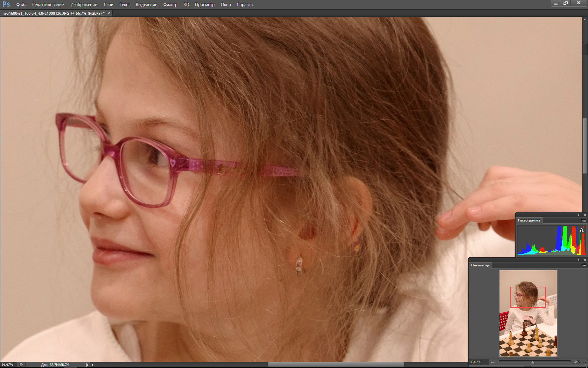Viewport: 588px width, 368px height.
Task: Open the Текст menu
Action: pyautogui.click(x=125, y=5)
